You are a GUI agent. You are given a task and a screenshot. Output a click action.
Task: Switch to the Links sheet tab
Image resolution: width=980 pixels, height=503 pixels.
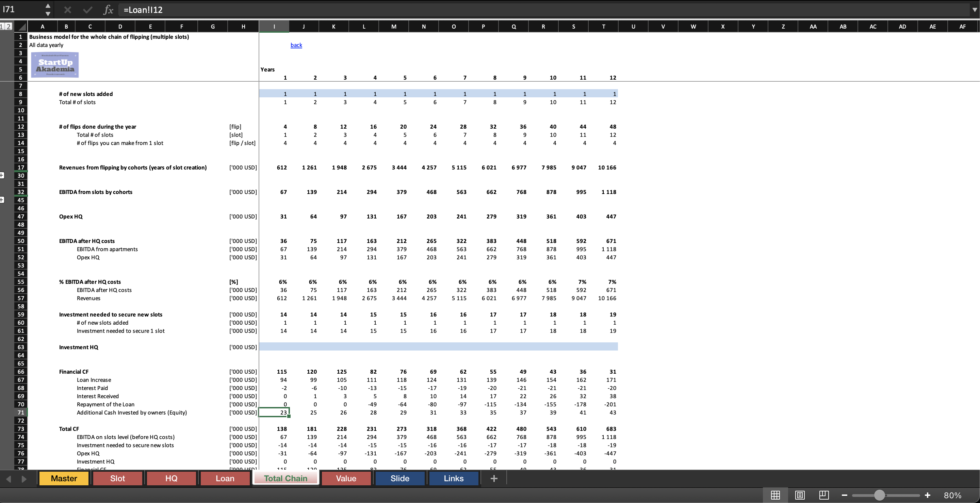(454, 478)
